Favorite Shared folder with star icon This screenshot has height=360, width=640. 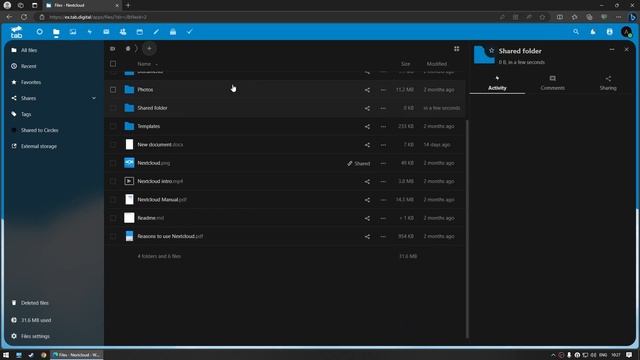click(491, 51)
